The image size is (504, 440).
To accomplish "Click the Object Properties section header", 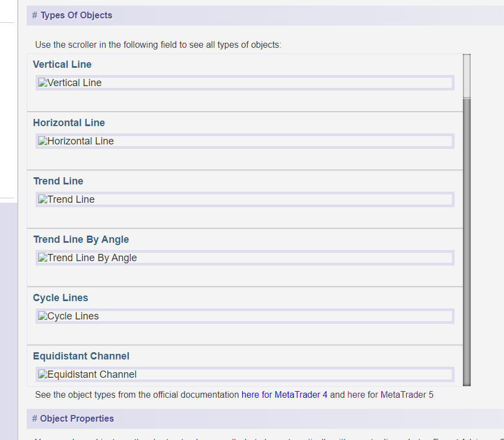I will click(265, 419).
